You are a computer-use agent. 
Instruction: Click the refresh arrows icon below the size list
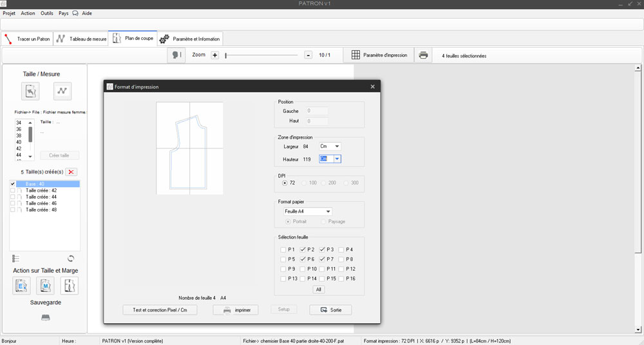[x=71, y=259]
